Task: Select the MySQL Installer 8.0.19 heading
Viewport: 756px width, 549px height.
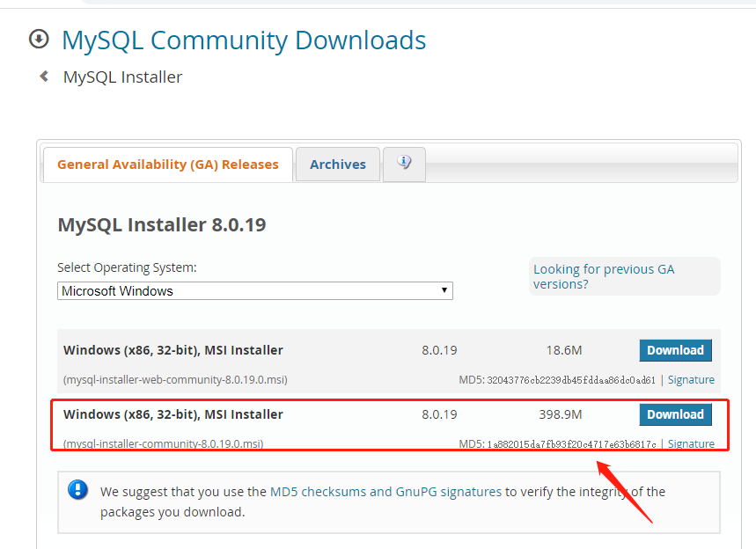Action: 162,224
